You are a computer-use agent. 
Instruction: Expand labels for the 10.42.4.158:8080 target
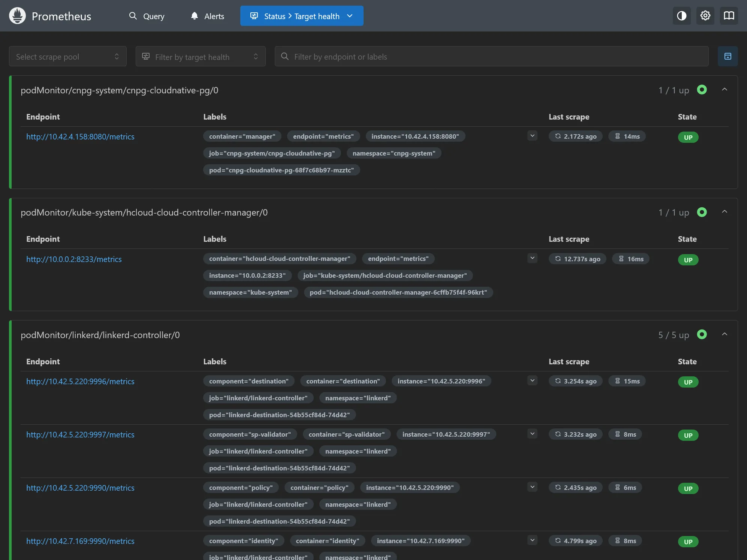pos(532,136)
